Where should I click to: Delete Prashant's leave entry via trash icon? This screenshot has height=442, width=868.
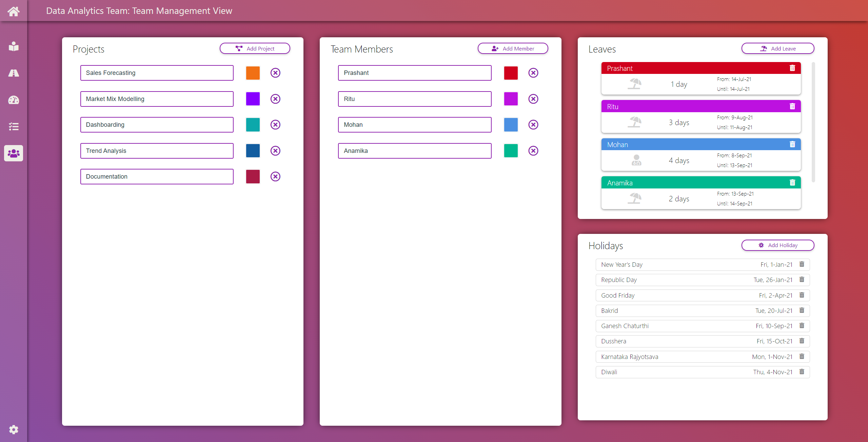[792, 68]
